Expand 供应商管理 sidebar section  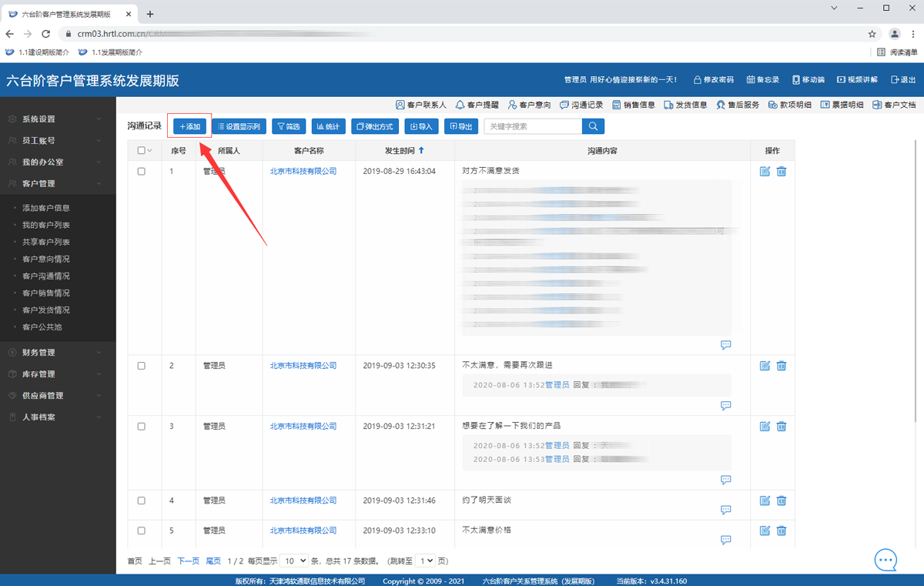pyautogui.click(x=58, y=396)
